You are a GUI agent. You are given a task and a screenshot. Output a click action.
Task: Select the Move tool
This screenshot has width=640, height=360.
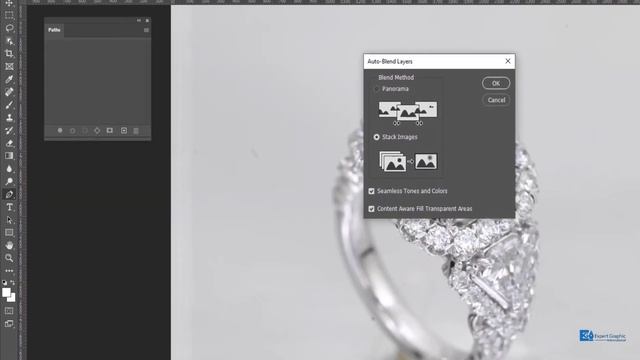tap(9, 3)
